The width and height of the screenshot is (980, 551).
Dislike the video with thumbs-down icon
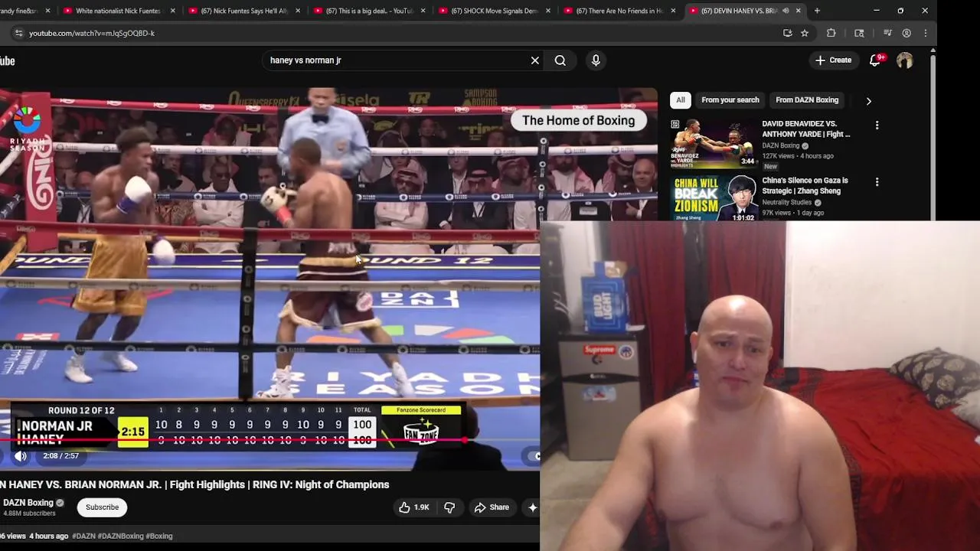tap(449, 507)
